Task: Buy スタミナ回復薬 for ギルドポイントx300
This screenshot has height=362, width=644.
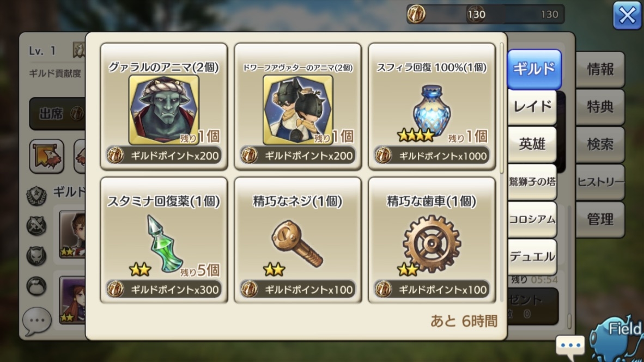Action: click(164, 290)
